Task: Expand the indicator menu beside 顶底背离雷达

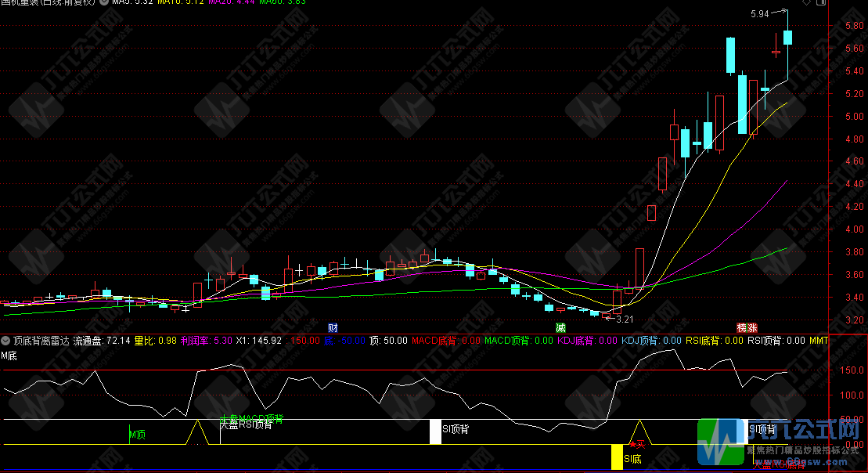Action: click(x=6, y=341)
